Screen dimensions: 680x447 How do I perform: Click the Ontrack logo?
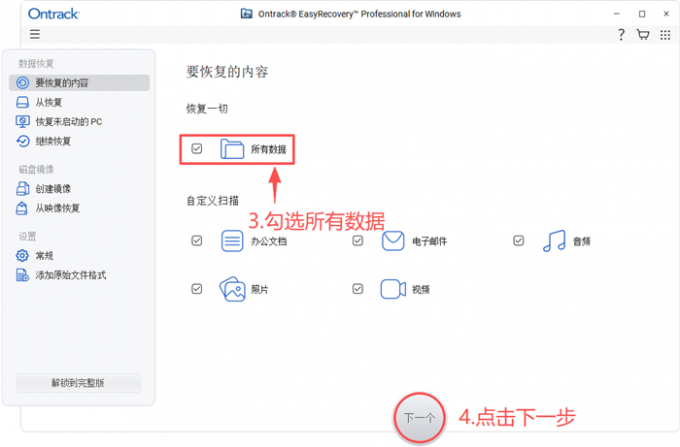point(53,14)
